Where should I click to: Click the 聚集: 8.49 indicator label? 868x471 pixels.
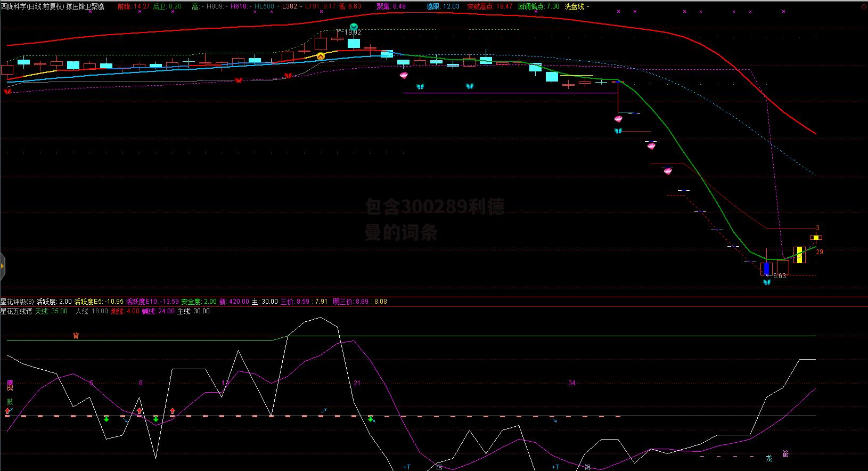pos(391,6)
